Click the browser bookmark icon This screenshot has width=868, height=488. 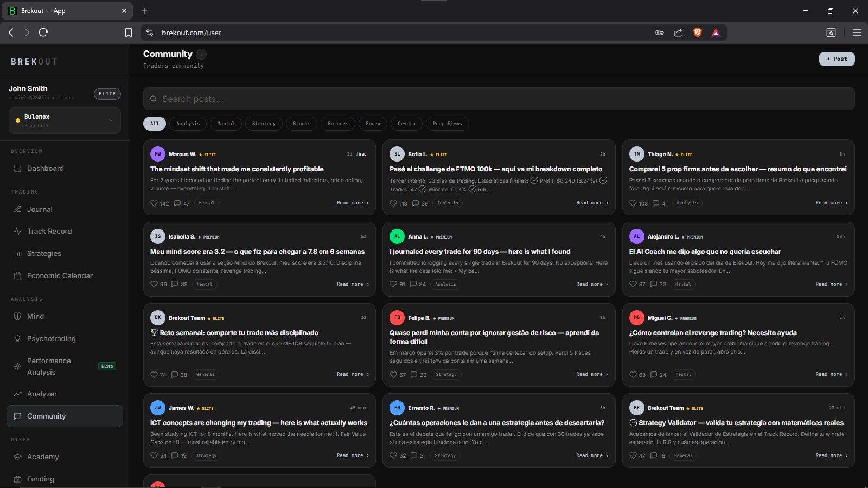[129, 33]
